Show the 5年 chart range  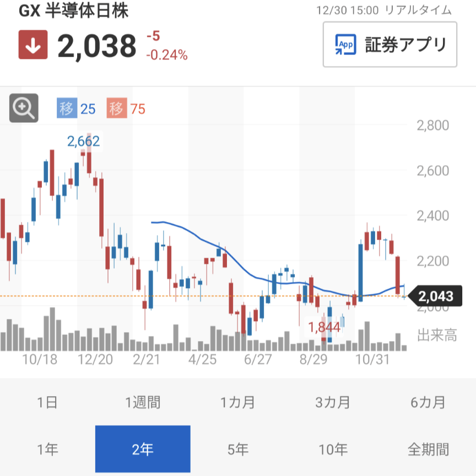pos(238,450)
